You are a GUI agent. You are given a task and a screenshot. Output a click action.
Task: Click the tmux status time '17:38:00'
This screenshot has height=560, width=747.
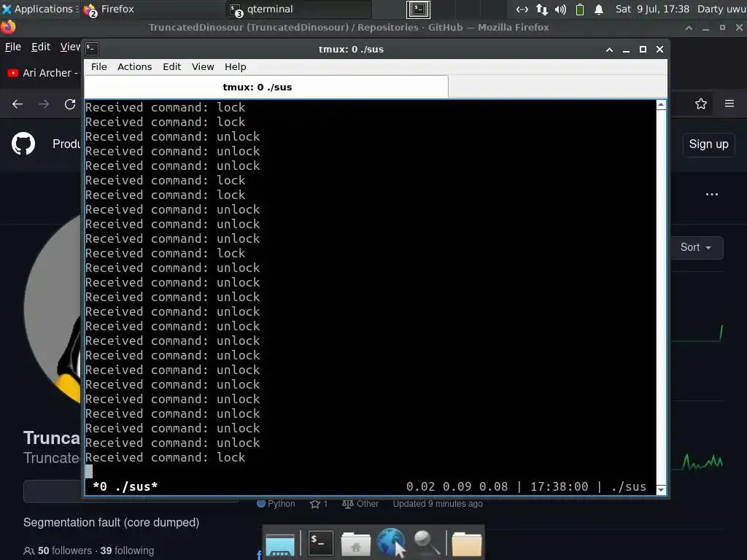point(560,486)
